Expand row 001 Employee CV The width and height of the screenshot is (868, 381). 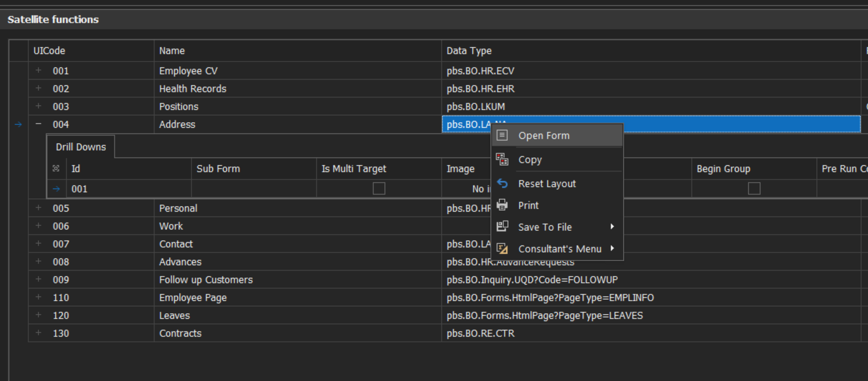pyautogui.click(x=38, y=70)
